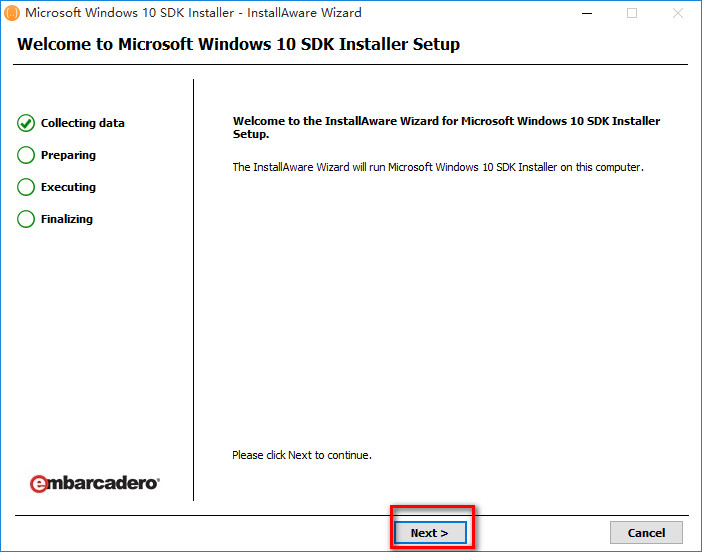This screenshot has height=552, width=702.
Task: Click the bold 'Welcome to the InstallAware Wizard' paragraph
Action: click(446, 128)
